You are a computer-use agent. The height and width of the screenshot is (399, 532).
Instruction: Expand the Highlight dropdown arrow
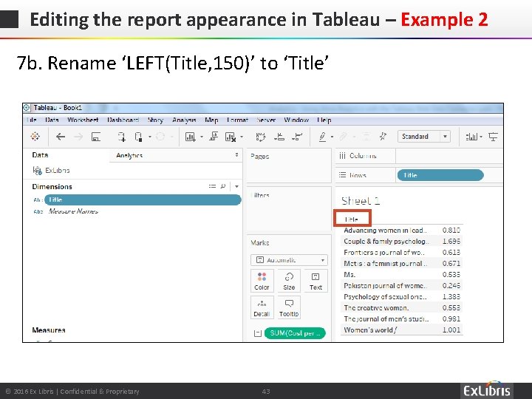[x=332, y=137]
